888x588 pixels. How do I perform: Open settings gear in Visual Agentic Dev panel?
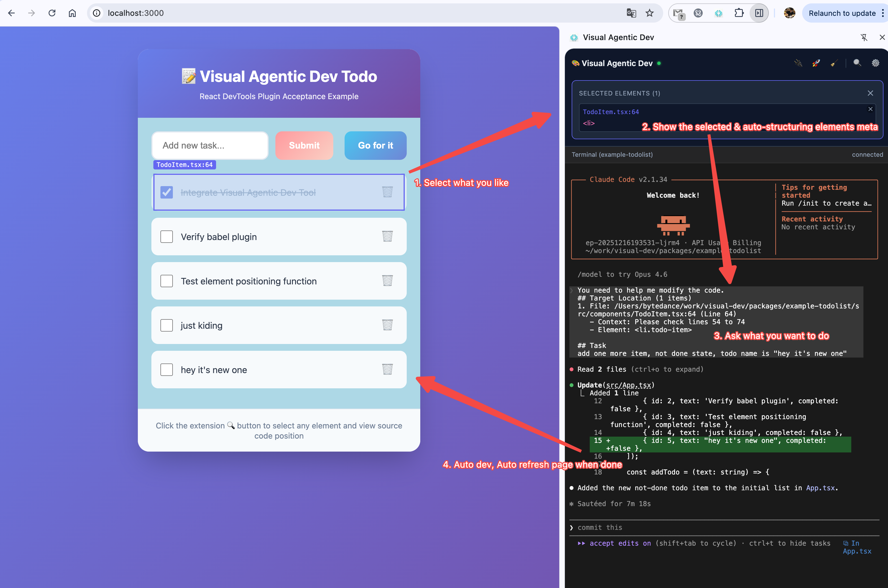click(x=875, y=63)
